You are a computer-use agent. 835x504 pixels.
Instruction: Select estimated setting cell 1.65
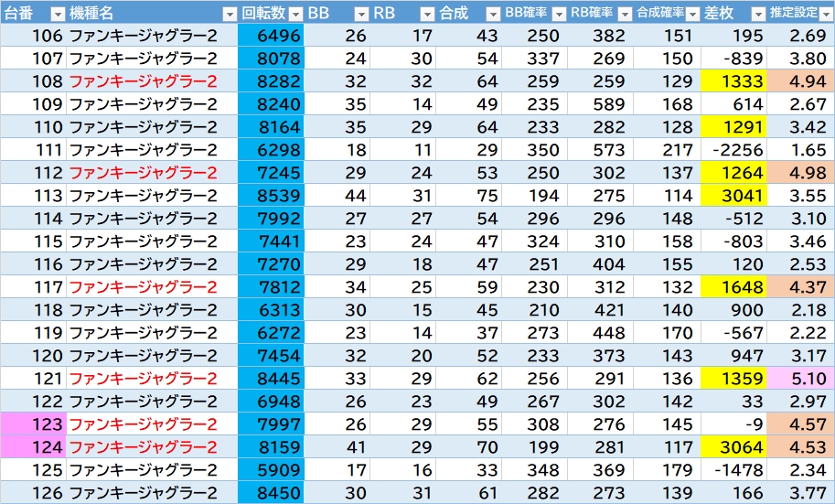coord(801,150)
